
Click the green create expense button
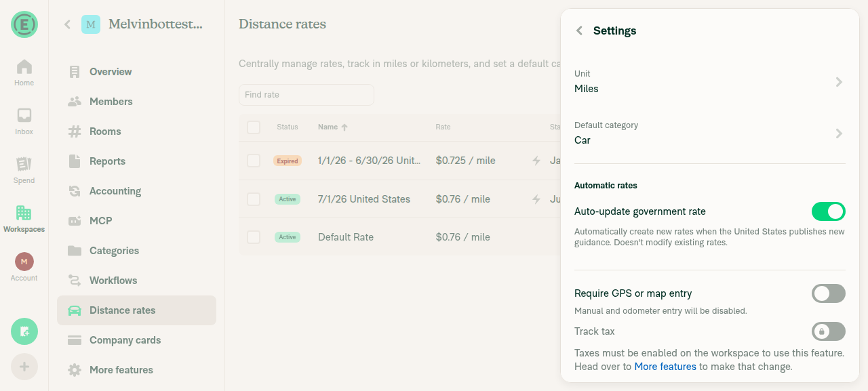[24, 331]
